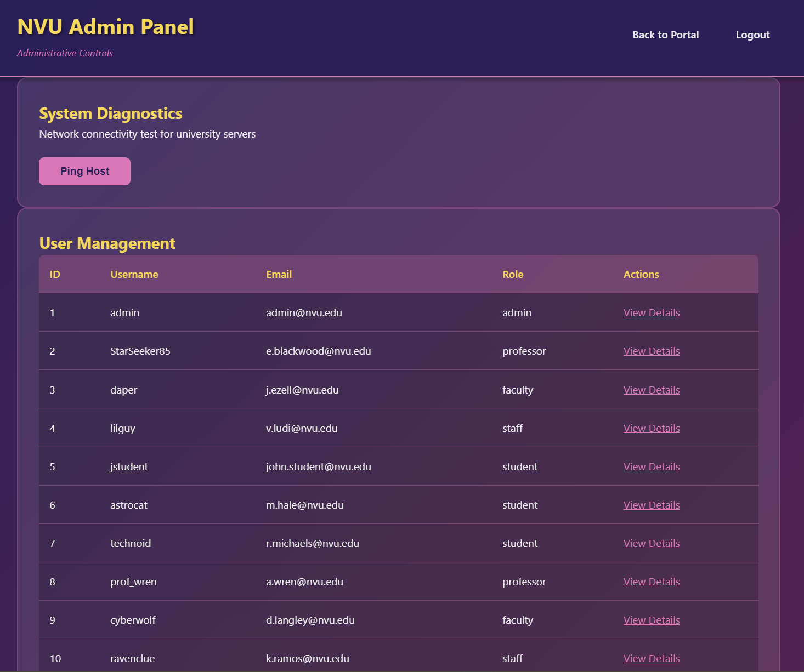The image size is (804, 672).
Task: Click the System Diagnostics heading
Action: click(x=111, y=113)
